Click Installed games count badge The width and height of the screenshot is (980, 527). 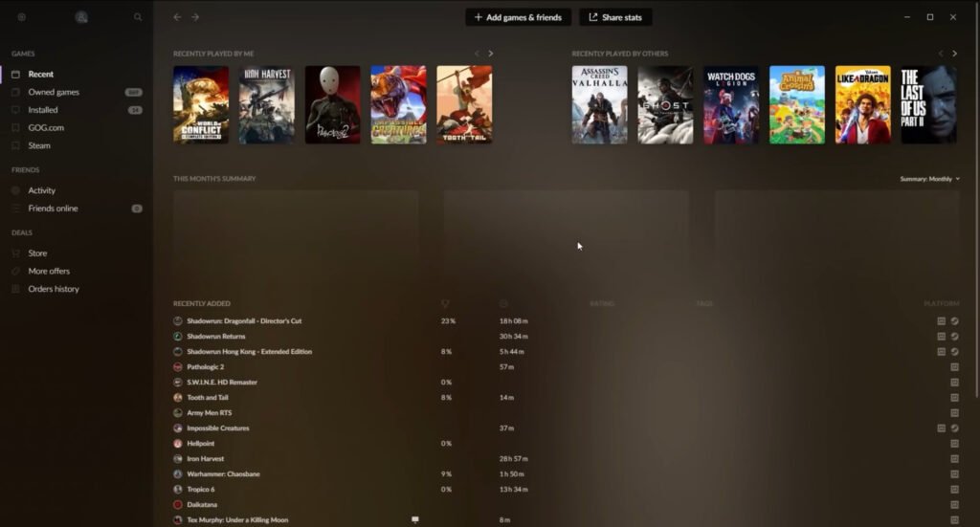pyautogui.click(x=135, y=110)
